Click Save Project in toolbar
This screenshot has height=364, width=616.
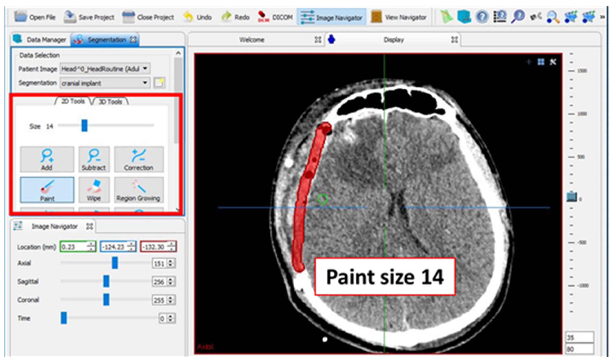(89, 17)
